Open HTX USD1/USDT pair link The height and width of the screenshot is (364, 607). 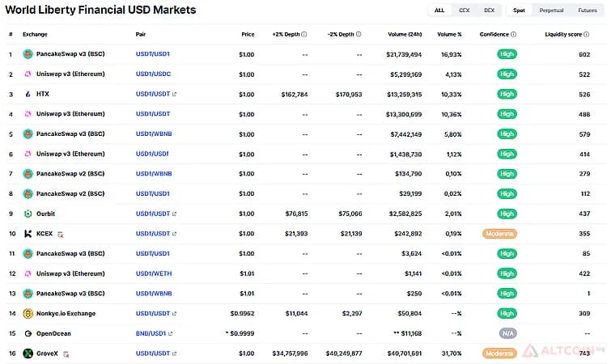[x=153, y=94]
